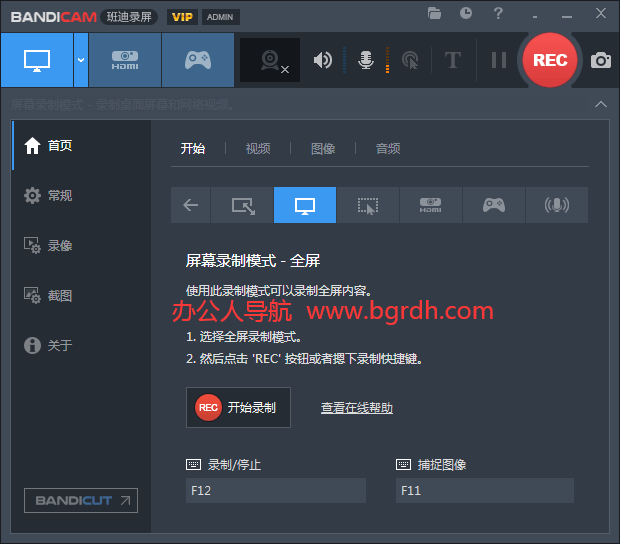620x544 pixels.
Task: Select screen recording mode monitor icon
Action: coord(37,60)
